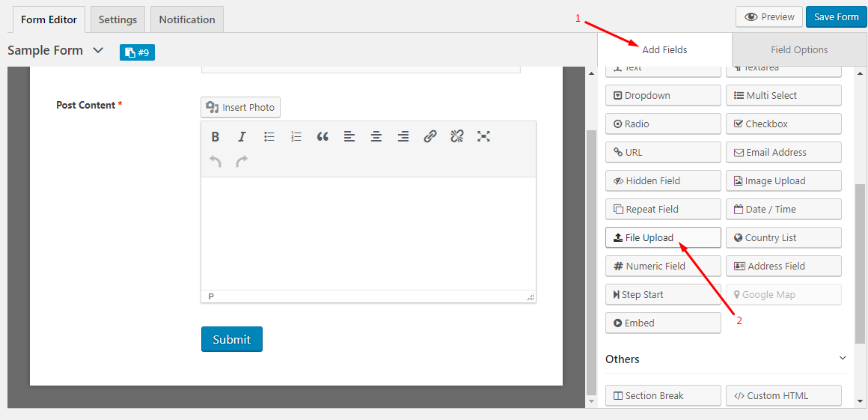Insert a hyperlink via link icon
Viewport: 868px width, 420px height.
coord(430,136)
